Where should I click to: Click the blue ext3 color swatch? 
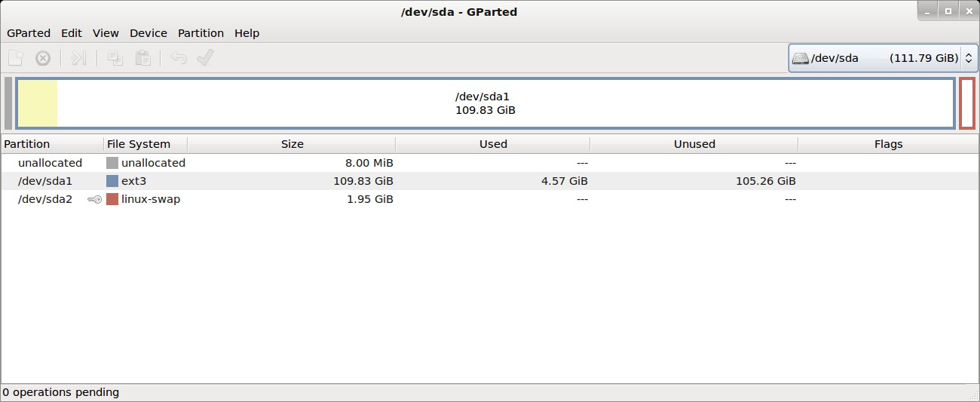(112, 181)
